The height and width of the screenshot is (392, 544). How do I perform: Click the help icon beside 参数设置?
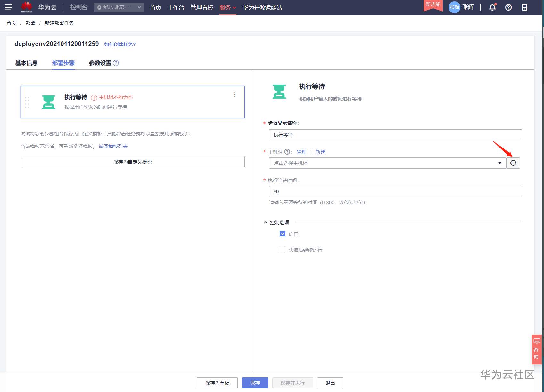[116, 63]
